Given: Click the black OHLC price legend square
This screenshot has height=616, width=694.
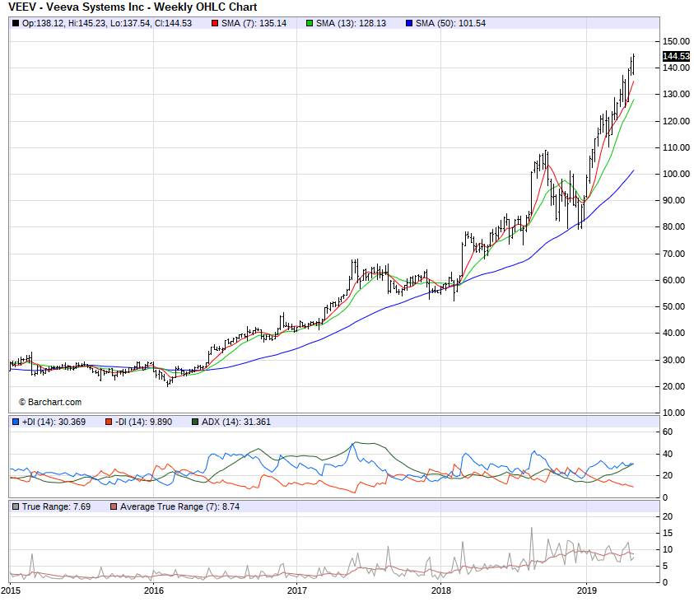Looking at the screenshot, I should pos(16,24).
